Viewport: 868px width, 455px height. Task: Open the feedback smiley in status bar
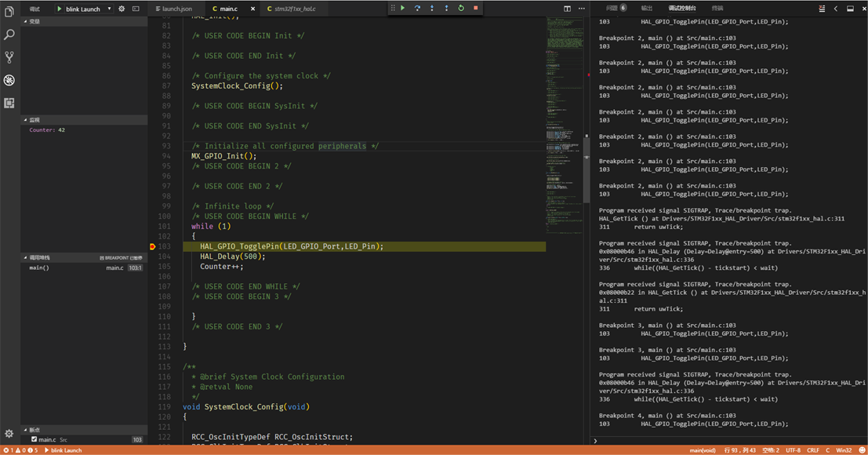[862, 450]
